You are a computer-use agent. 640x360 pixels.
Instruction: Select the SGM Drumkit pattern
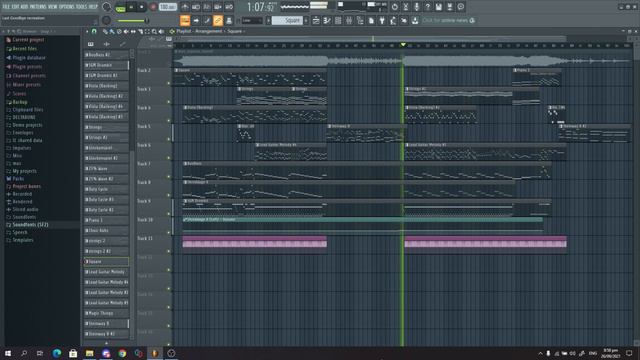[x=106, y=65]
